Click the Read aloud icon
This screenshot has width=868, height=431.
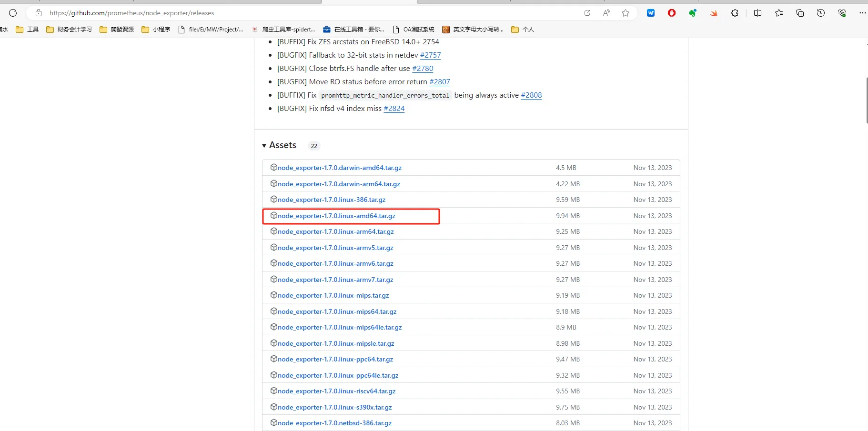point(606,13)
